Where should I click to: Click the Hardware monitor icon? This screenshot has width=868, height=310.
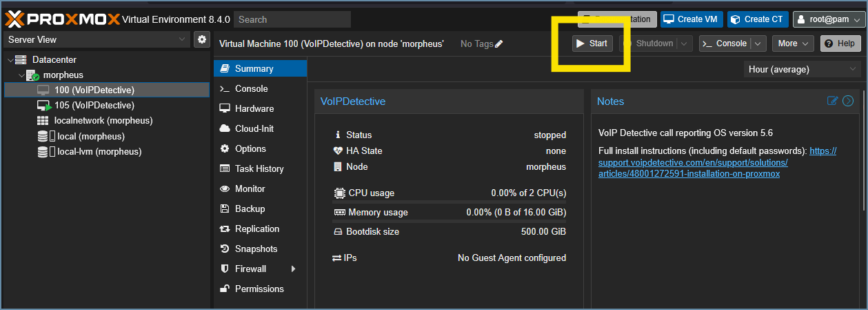[x=224, y=108]
